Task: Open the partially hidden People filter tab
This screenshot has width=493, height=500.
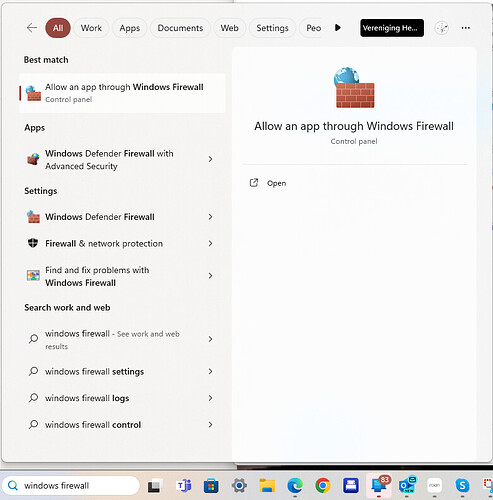Action: (x=311, y=28)
